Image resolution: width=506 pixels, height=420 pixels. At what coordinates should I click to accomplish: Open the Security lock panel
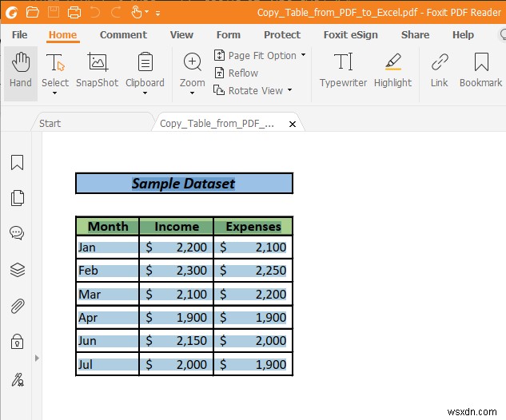[x=17, y=342]
